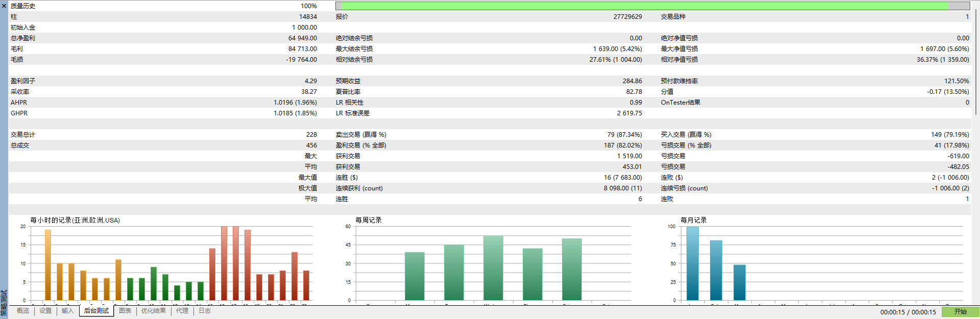Image resolution: width=980 pixels, height=319 pixels.
Task: Click the 柱 value 14834
Action: coord(308,17)
